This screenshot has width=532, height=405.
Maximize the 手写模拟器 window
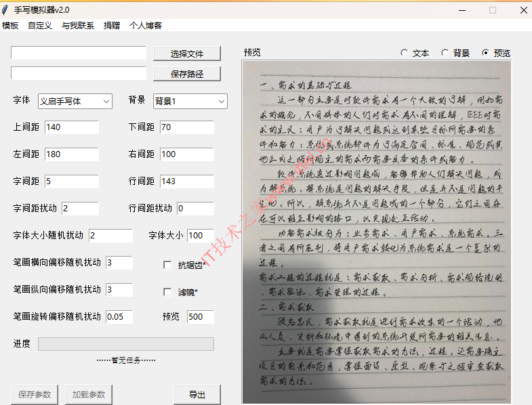(x=493, y=10)
